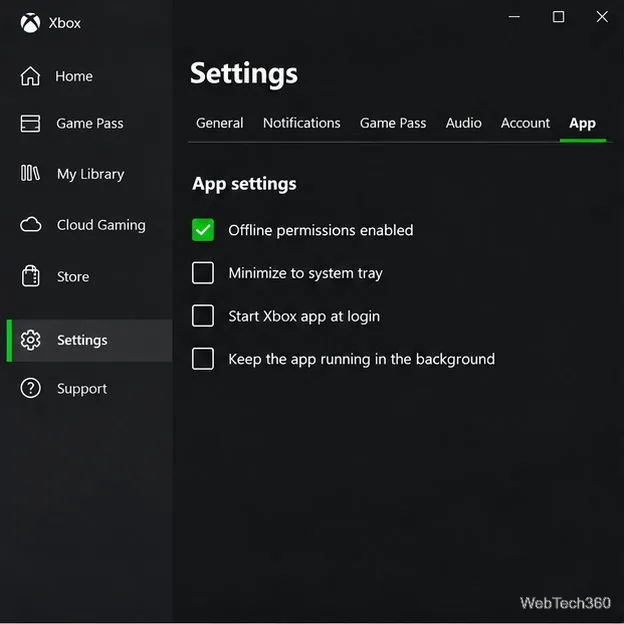624x624 pixels.
Task: Enable Minimize to system tray checkbox
Action: [203, 273]
